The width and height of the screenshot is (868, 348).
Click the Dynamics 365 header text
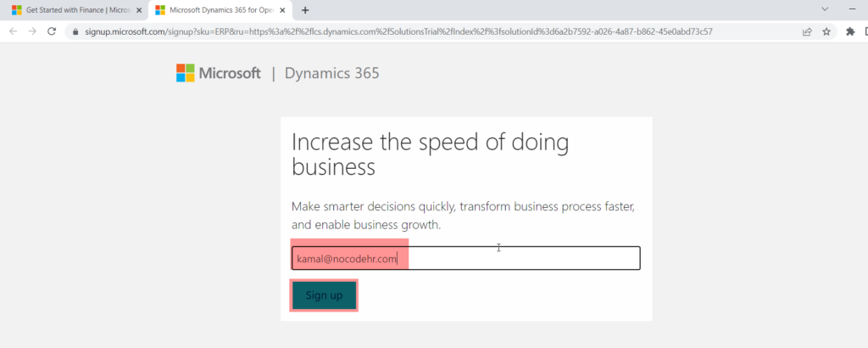[332, 73]
